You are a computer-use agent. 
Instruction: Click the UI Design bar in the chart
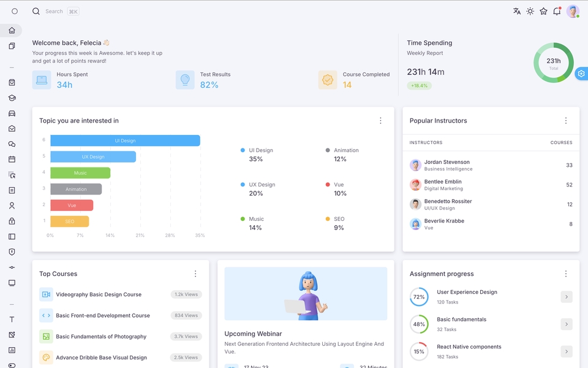coord(125,140)
